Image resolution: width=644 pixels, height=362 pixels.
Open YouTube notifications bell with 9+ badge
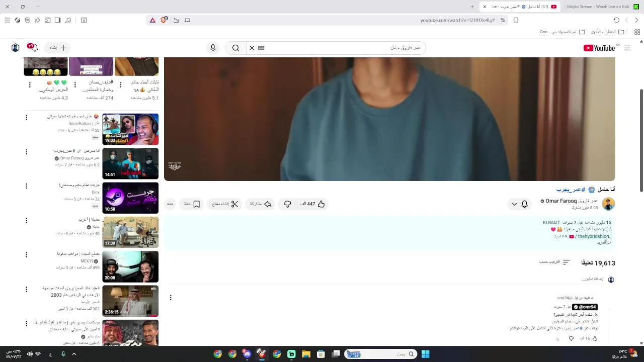33,48
